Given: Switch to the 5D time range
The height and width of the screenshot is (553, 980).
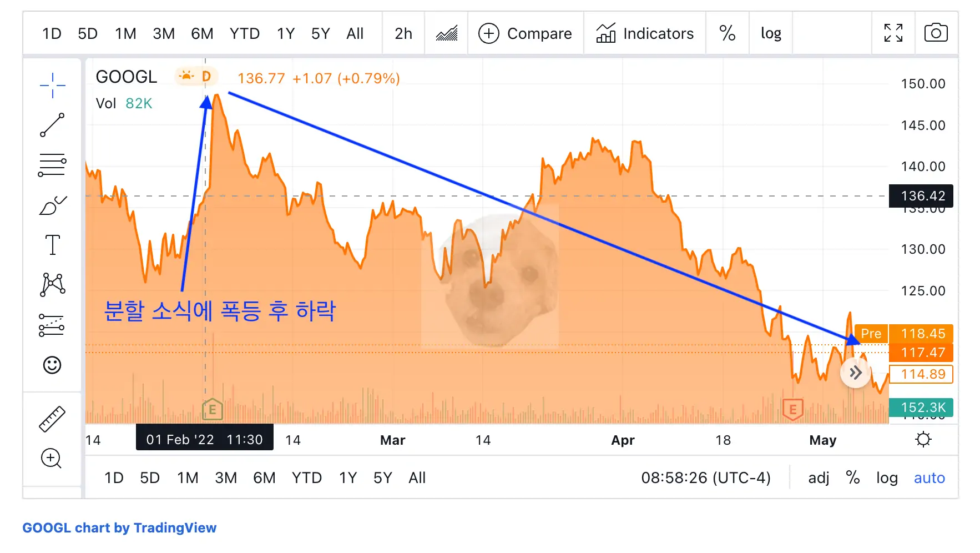Looking at the screenshot, I should 87,33.
